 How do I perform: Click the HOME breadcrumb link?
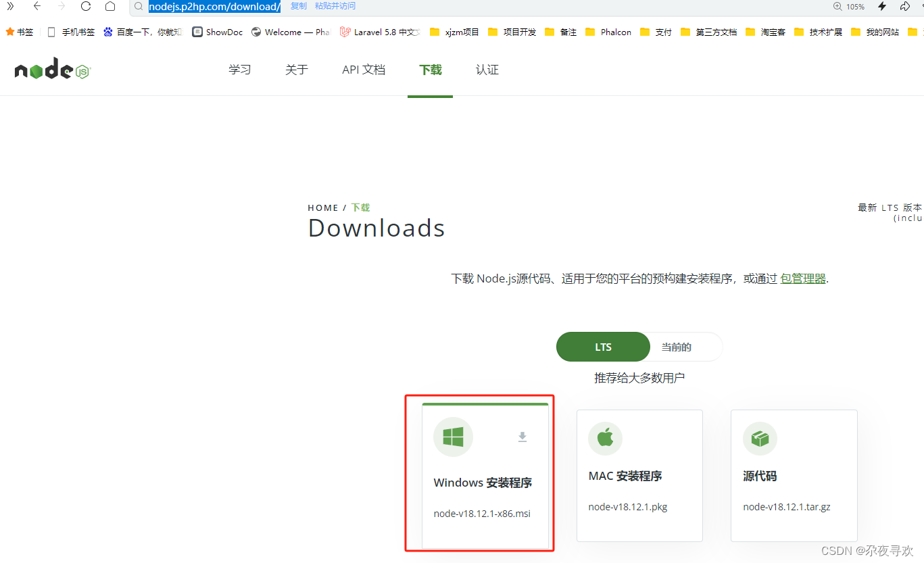tap(323, 207)
